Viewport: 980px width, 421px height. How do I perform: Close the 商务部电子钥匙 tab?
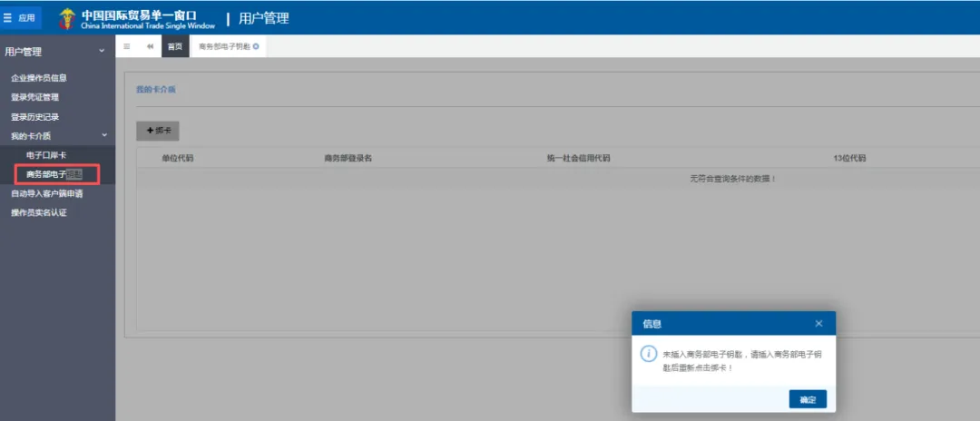coord(256,46)
